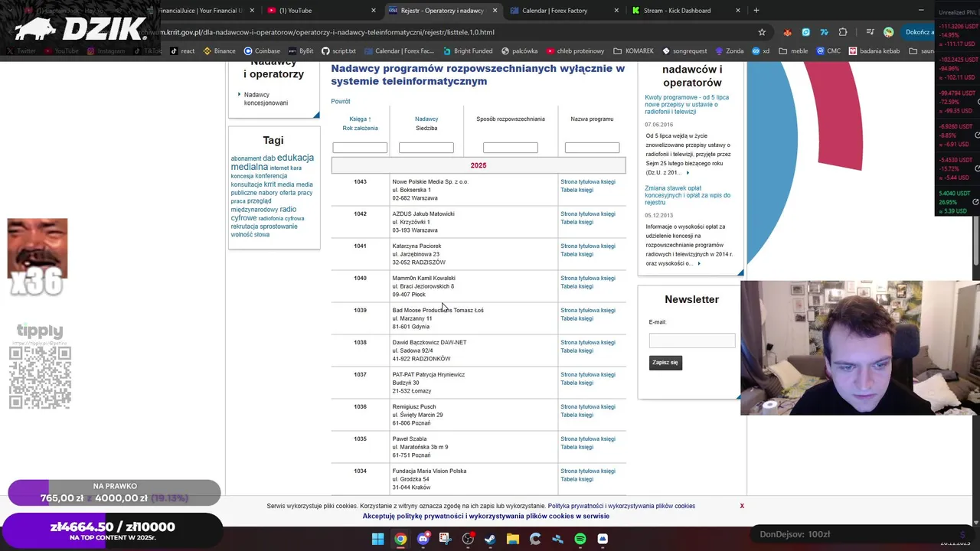Close the YouTube tab

click(x=374, y=11)
